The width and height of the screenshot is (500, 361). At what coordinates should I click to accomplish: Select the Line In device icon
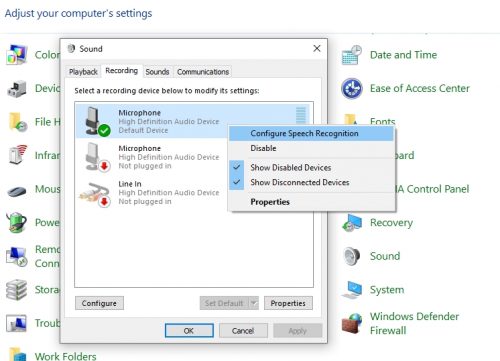95,194
